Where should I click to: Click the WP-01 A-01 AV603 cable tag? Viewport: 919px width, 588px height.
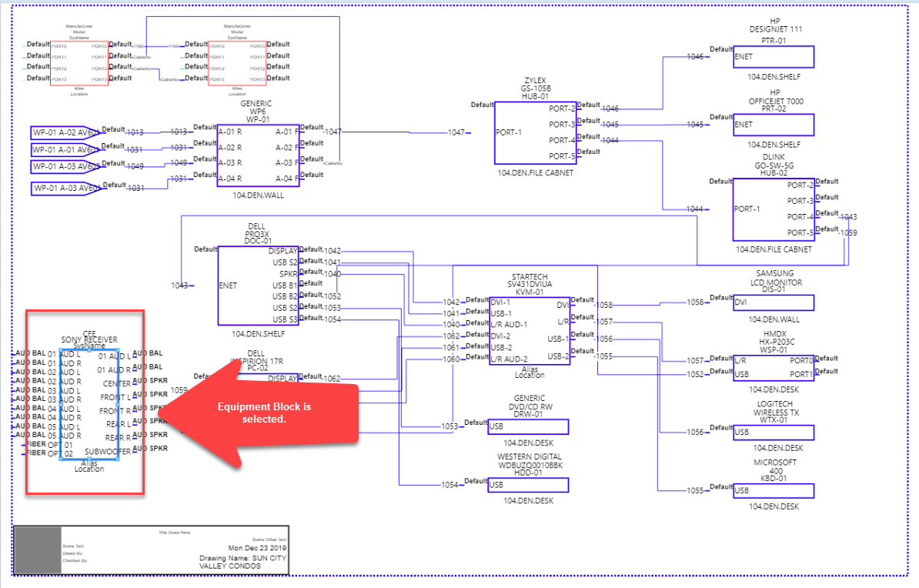pyautogui.click(x=65, y=150)
